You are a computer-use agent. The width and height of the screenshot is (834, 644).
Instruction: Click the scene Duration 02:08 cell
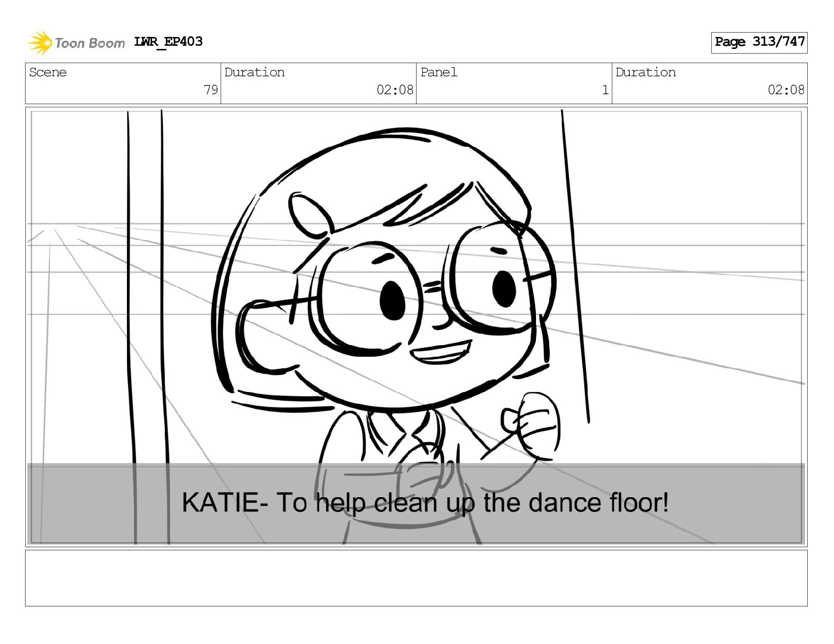tap(319, 83)
